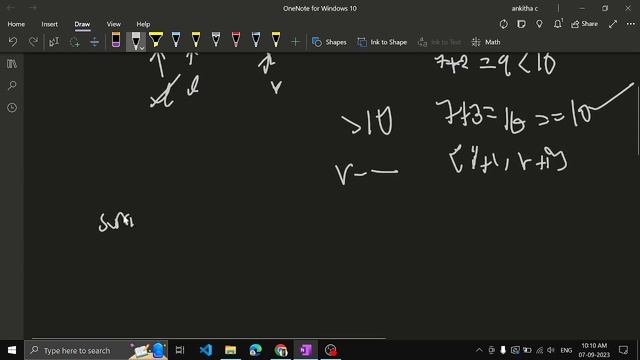Select the Text mode cursor tool
Image resolution: width=640 pixels, height=360 pixels.
[54, 42]
